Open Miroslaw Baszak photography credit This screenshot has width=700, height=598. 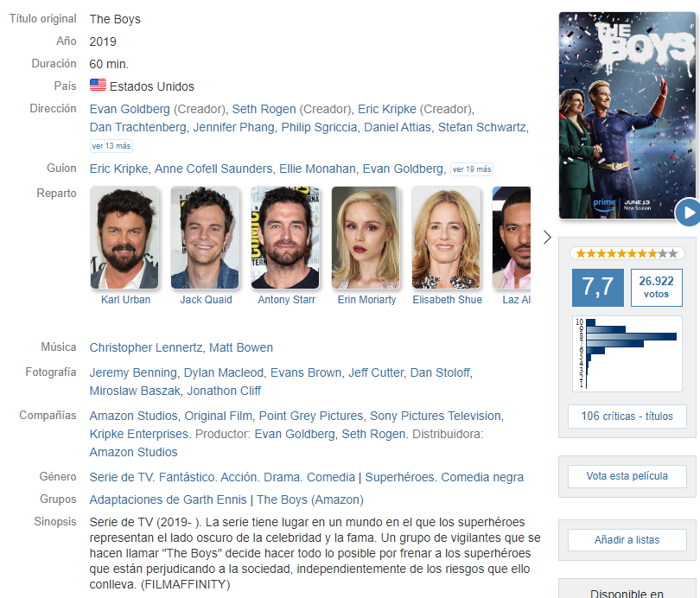pyautogui.click(x=135, y=391)
